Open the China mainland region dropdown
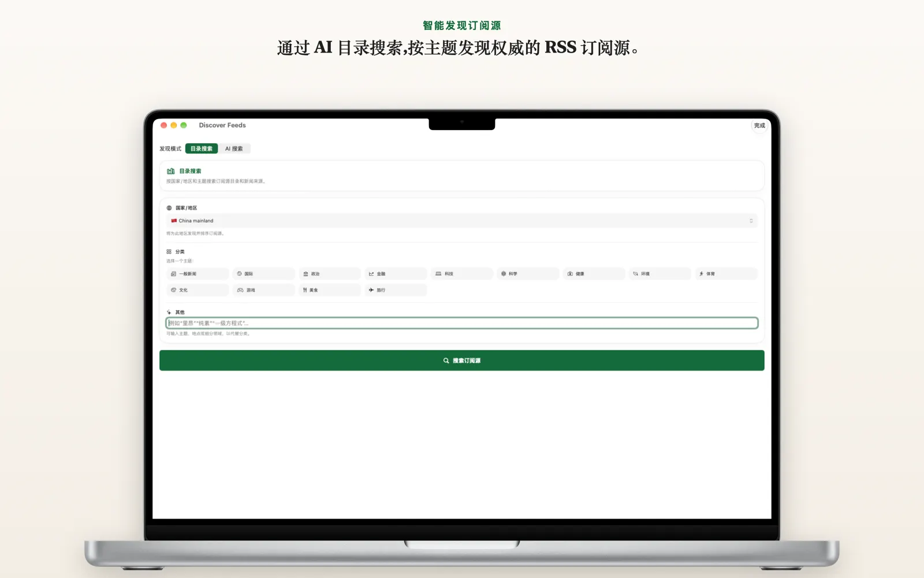This screenshot has height=578, width=924. tap(462, 221)
